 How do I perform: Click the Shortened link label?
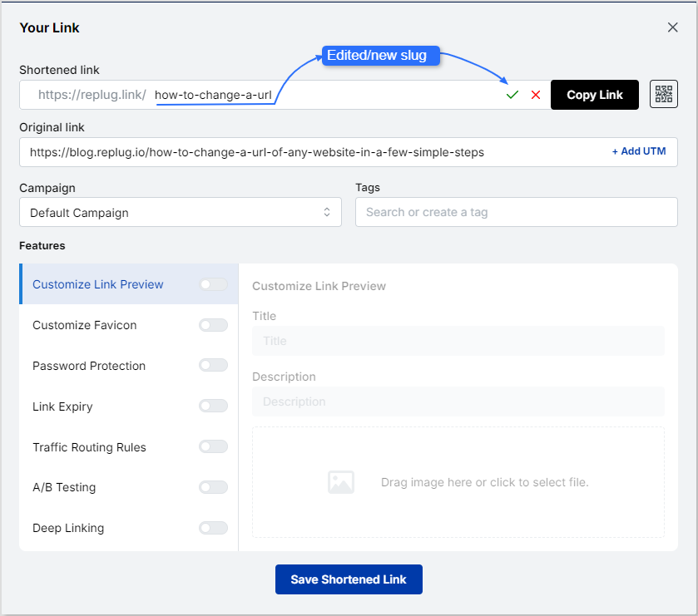pyautogui.click(x=59, y=70)
